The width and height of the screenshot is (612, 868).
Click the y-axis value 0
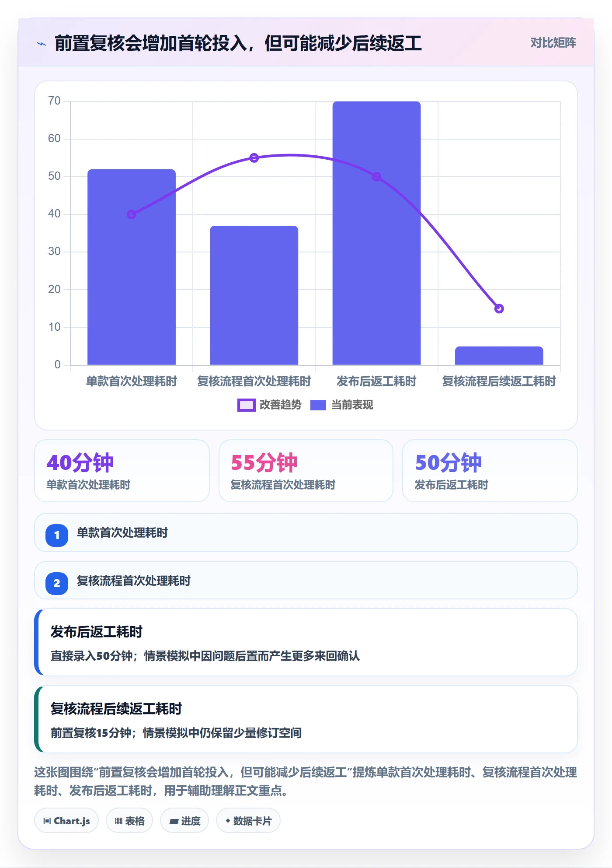(57, 365)
